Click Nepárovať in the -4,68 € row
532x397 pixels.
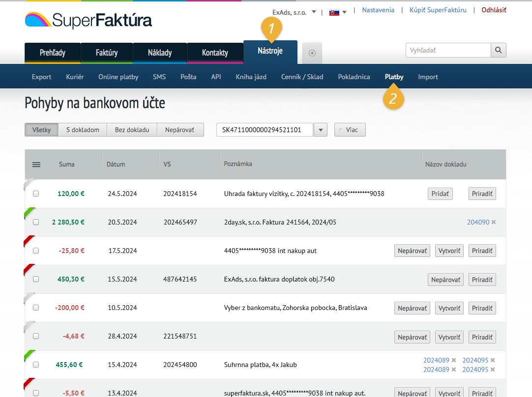point(412,337)
